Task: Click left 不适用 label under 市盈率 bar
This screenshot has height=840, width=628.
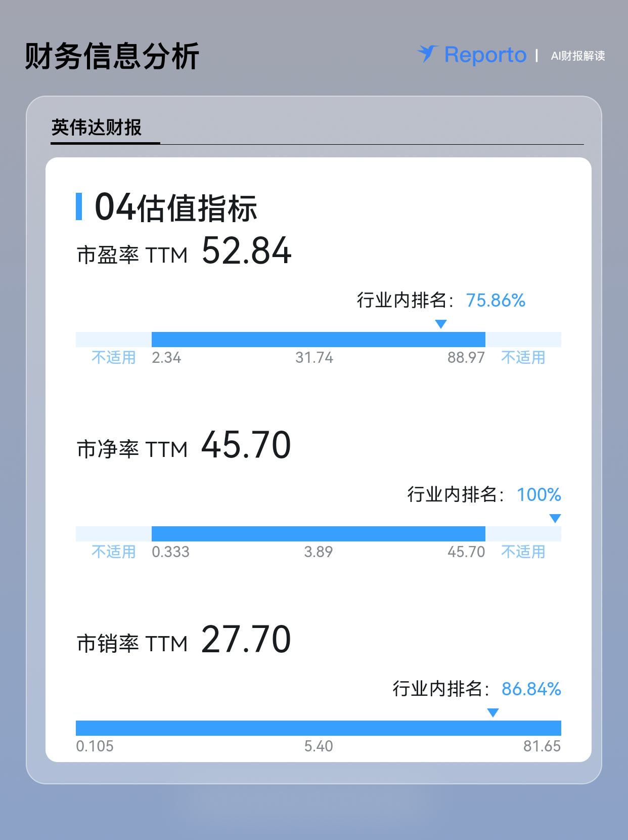Action: click(x=114, y=358)
